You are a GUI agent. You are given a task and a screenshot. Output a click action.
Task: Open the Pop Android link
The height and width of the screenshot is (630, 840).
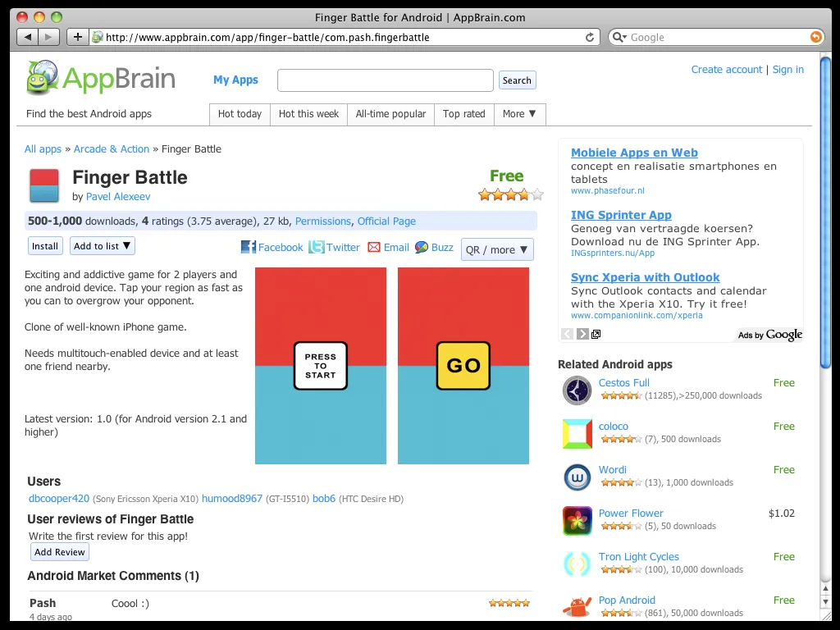click(627, 600)
